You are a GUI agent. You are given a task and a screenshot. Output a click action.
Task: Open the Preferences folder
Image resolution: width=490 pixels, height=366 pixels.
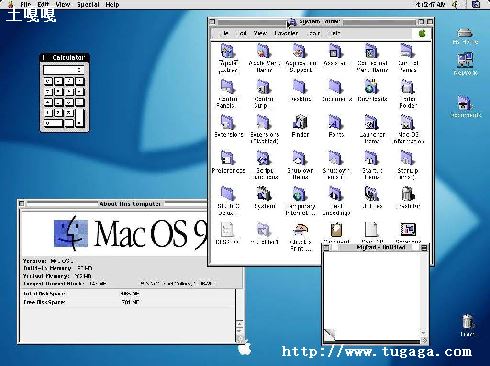pyautogui.click(x=228, y=158)
